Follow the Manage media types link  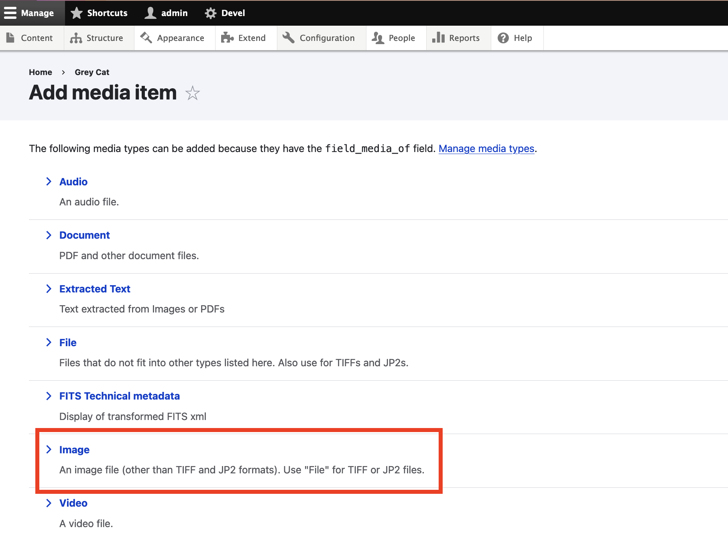486,148
